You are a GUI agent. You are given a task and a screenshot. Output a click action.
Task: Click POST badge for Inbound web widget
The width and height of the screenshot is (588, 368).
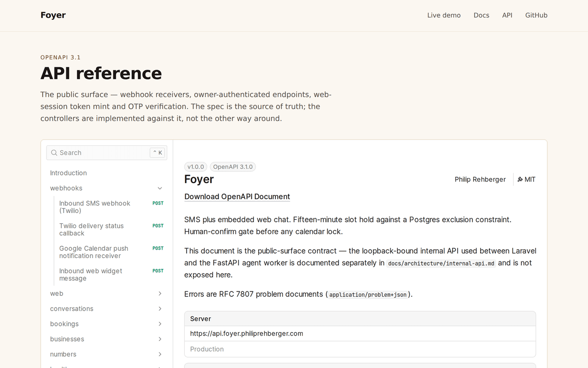(158, 271)
